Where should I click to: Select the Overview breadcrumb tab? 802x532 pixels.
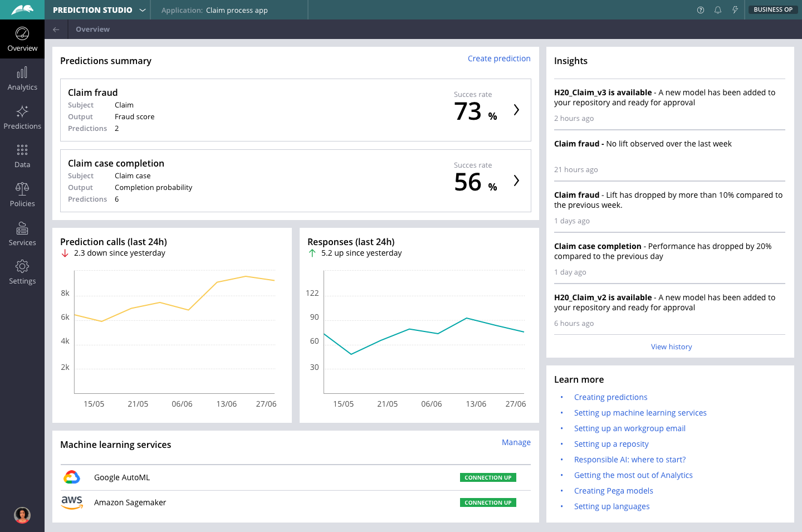pos(92,29)
